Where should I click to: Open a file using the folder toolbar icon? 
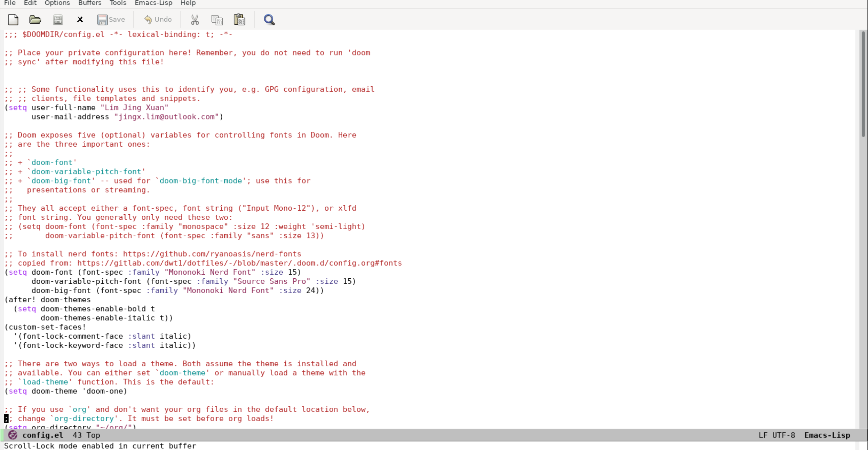[x=35, y=19]
